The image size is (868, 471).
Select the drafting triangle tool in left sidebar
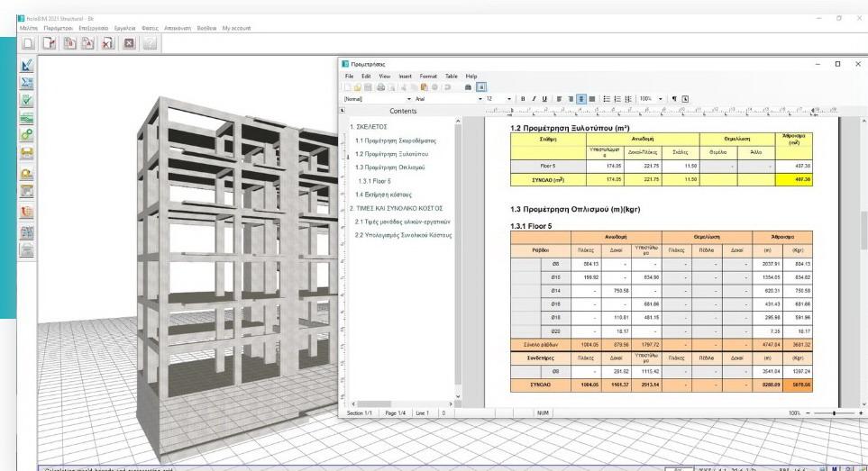click(x=27, y=66)
